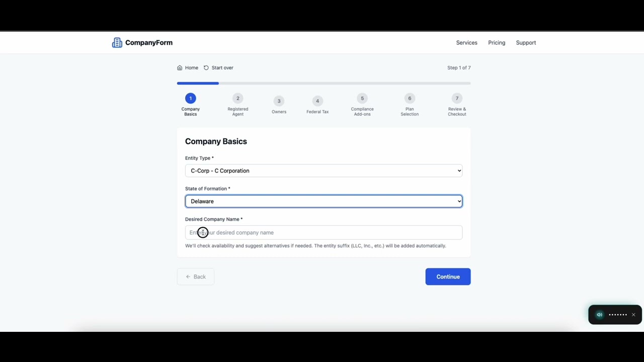Image resolution: width=644 pixels, height=362 pixels.
Task: Open Services in the top navigation
Action: tap(466, 43)
